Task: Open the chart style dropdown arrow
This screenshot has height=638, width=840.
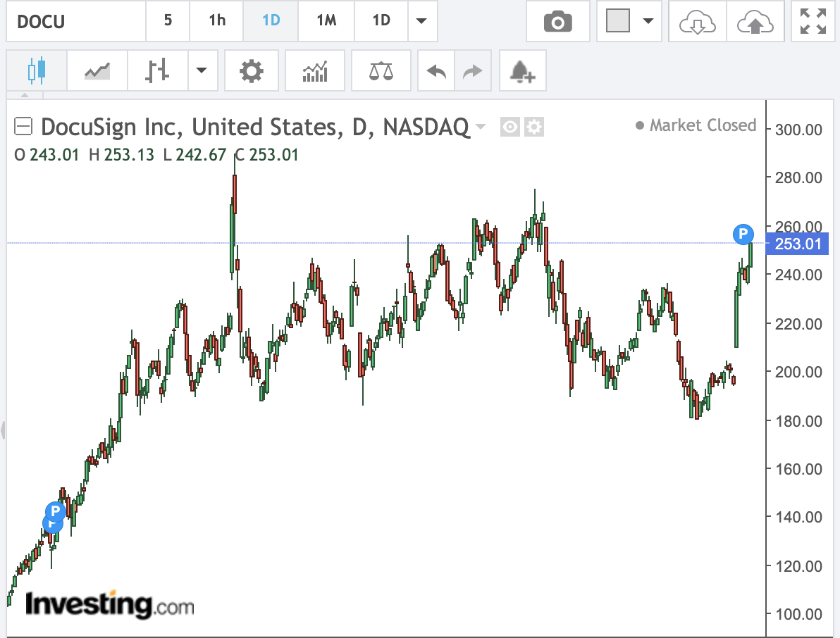Action: click(202, 70)
